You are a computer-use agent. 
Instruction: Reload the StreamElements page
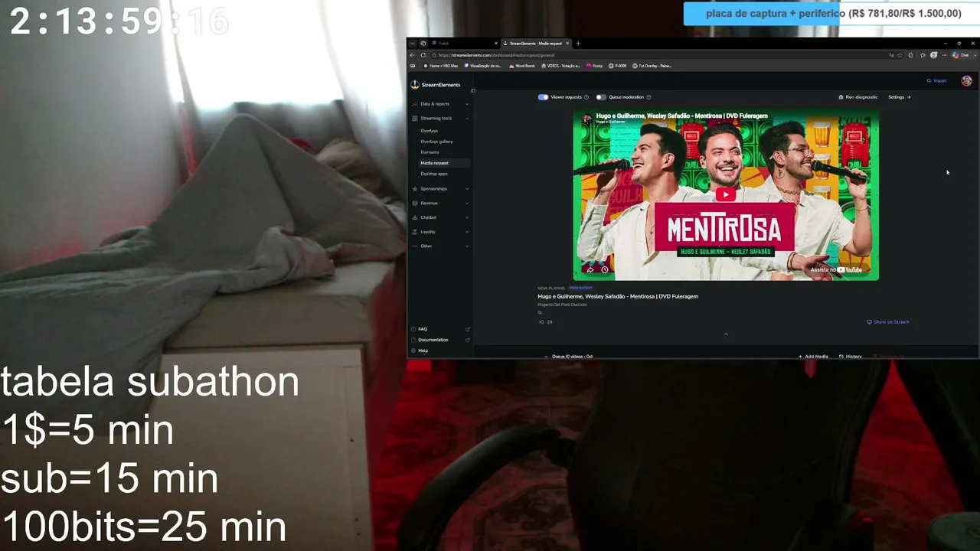tap(423, 55)
